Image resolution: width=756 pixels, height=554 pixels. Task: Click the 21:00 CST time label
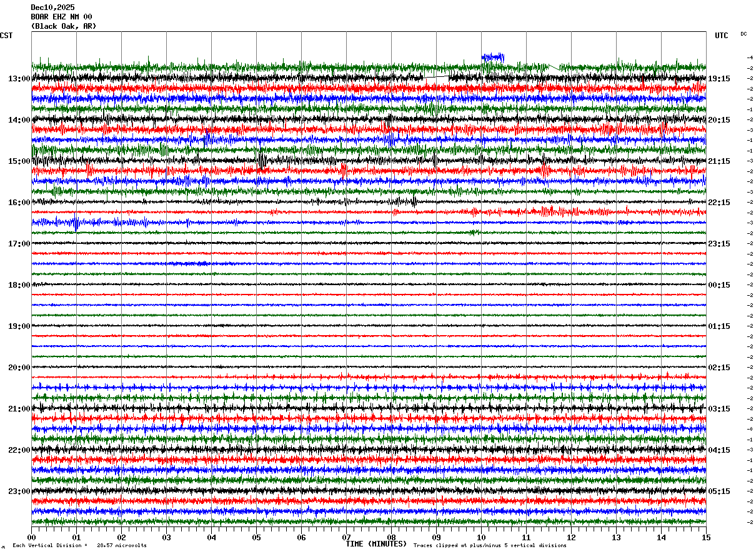click(19, 409)
